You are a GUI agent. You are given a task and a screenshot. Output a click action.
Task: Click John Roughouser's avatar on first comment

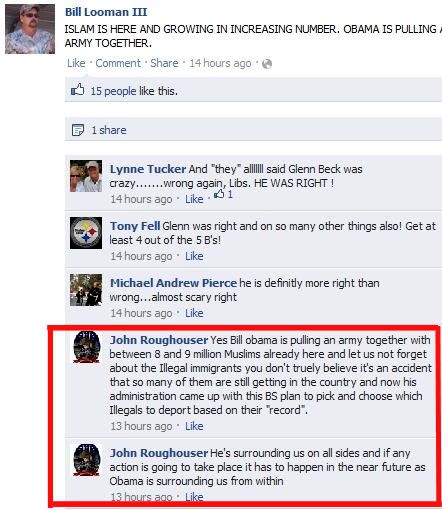pos(86,347)
